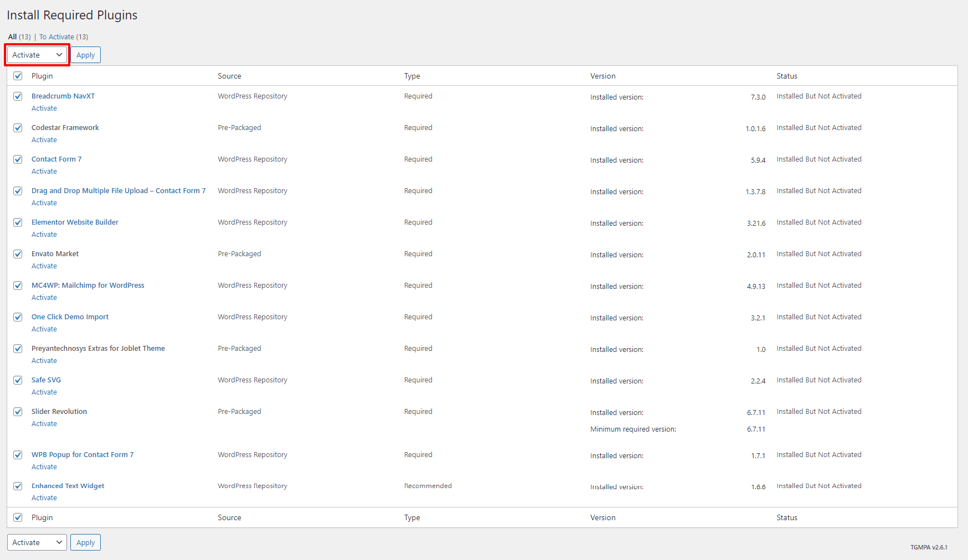Open the MC4WP: Mailchimp for WordPress link

88,286
